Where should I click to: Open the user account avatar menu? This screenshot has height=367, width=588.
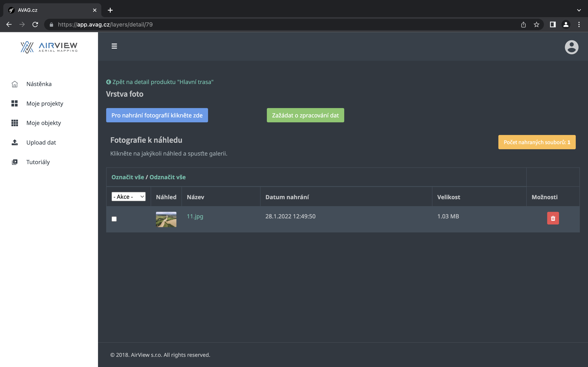click(571, 47)
